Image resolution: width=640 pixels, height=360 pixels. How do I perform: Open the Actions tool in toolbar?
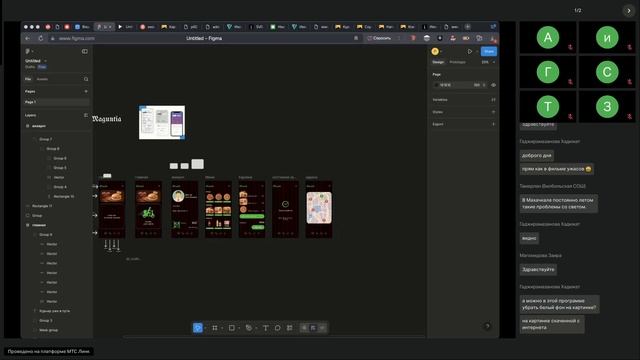coord(289,328)
